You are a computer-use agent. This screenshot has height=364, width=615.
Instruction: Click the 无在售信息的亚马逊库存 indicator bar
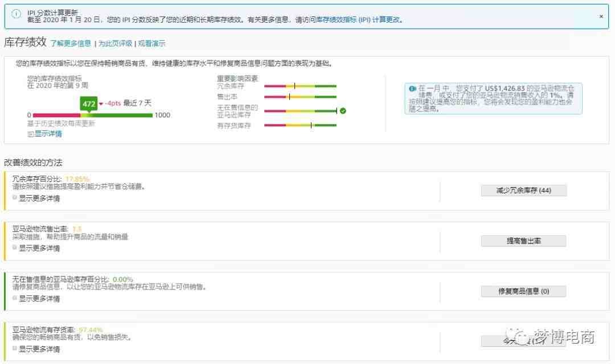point(301,111)
